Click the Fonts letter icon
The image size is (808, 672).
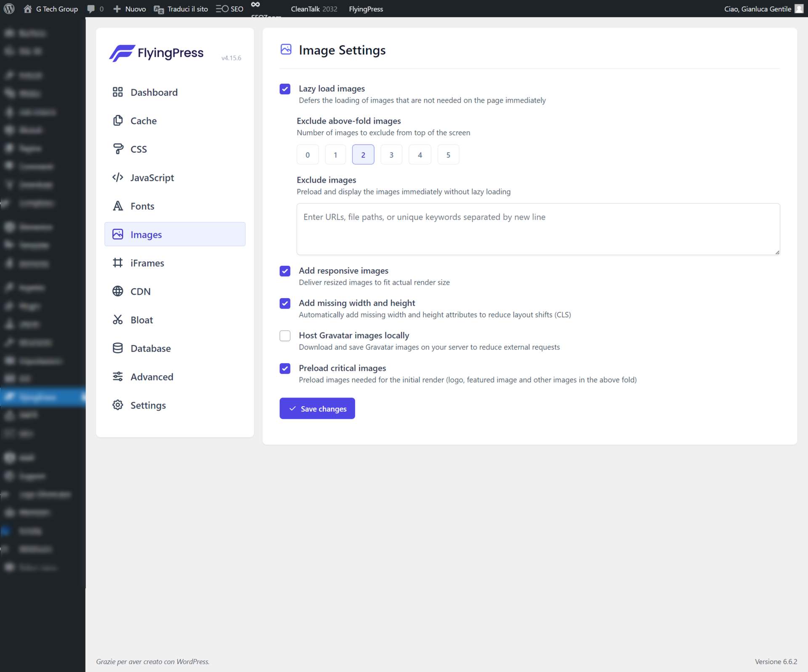coord(117,206)
